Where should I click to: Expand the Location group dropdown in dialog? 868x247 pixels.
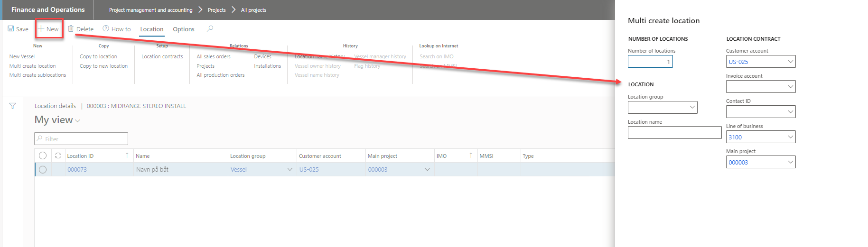coord(692,108)
